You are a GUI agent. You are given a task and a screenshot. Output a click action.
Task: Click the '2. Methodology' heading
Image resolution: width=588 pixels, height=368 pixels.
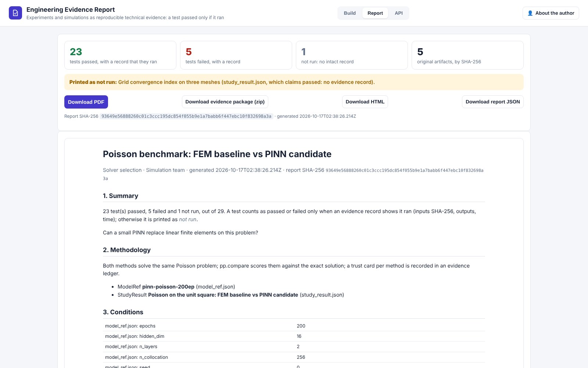click(x=127, y=250)
